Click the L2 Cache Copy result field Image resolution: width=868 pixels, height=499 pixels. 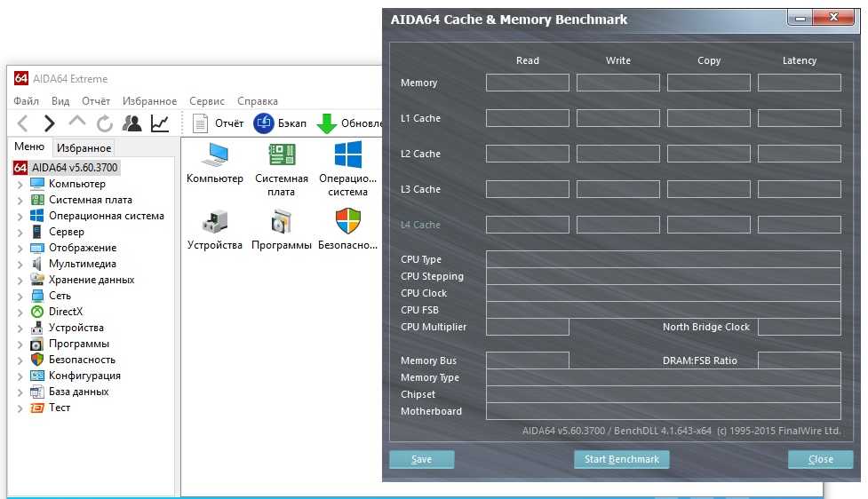point(709,154)
